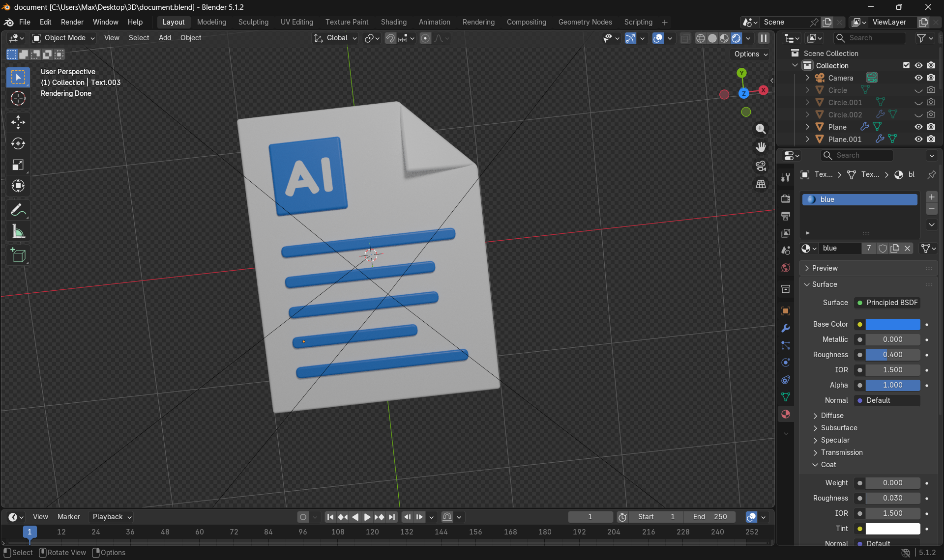This screenshot has height=560, width=944.
Task: Open the Output properties tab
Action: point(786,216)
